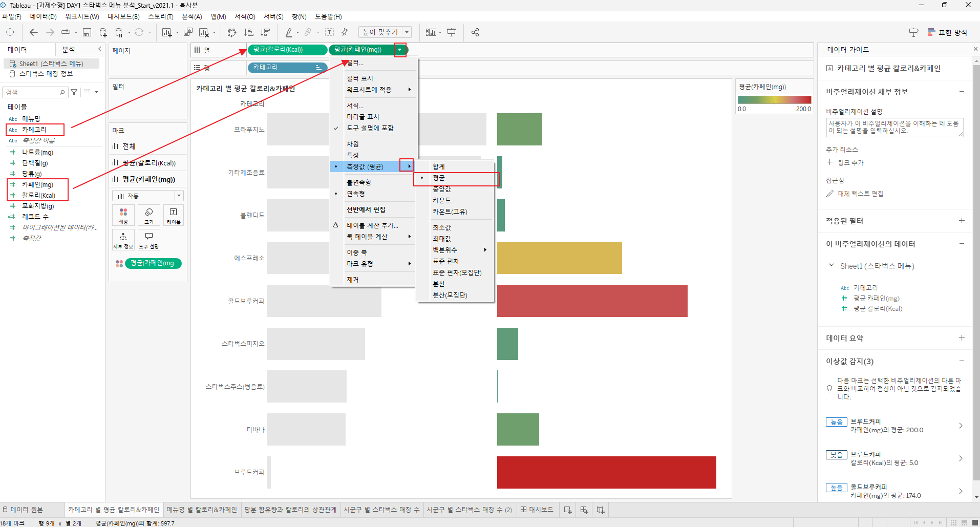Click the highlight pen icon

pyautogui.click(x=289, y=32)
